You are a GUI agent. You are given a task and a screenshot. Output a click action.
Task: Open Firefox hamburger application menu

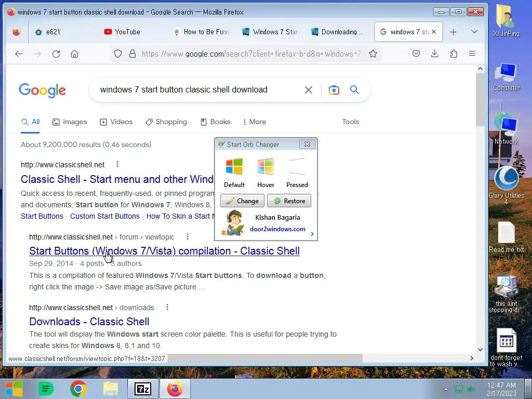pos(472,54)
